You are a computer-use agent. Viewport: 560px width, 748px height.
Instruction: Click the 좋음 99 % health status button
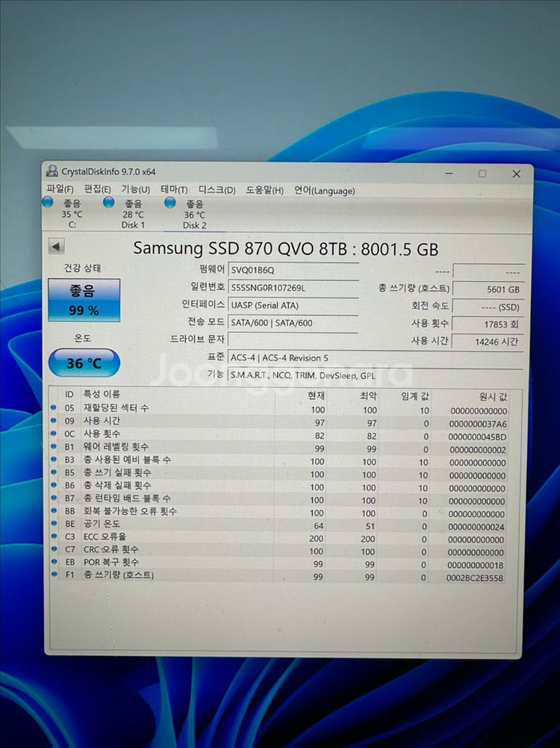[84, 300]
